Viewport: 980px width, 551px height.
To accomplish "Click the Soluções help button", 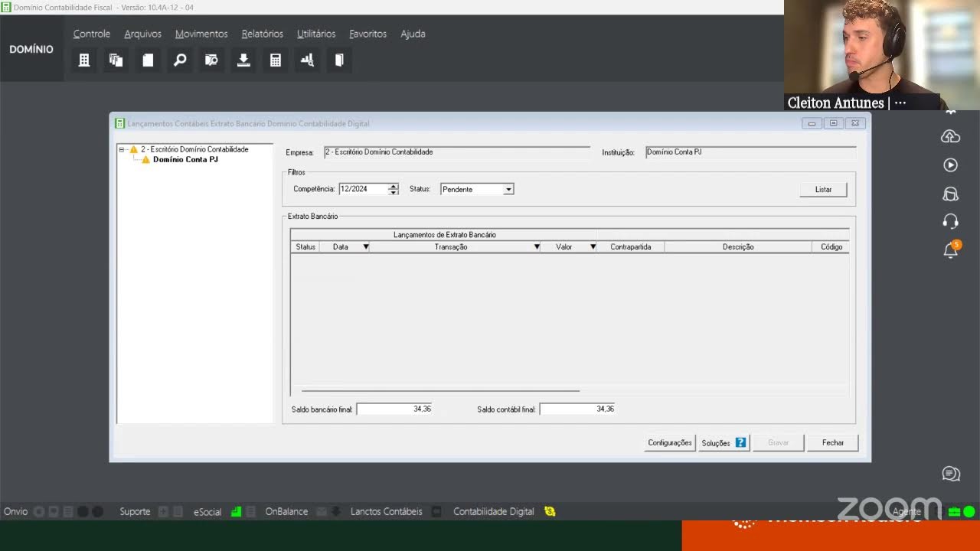I will coord(724,442).
